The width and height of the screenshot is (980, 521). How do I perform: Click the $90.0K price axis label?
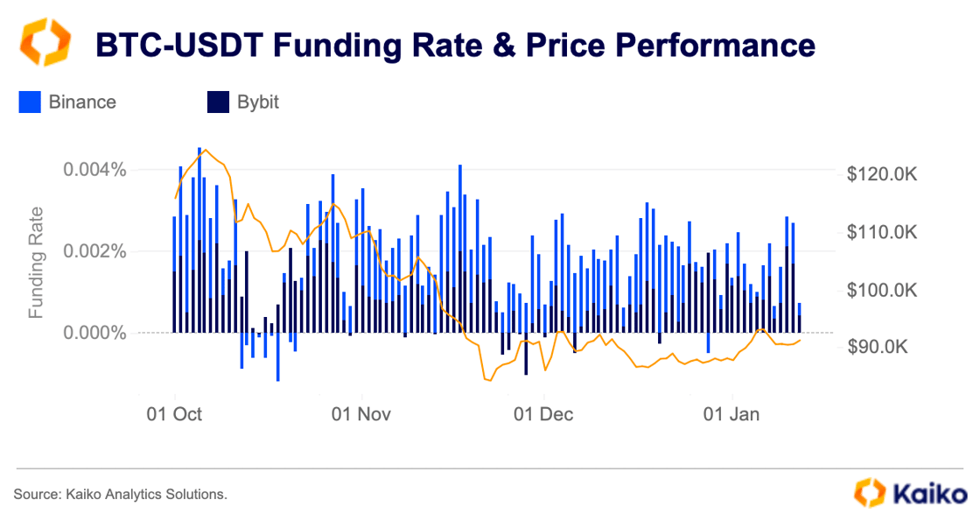coord(881,348)
